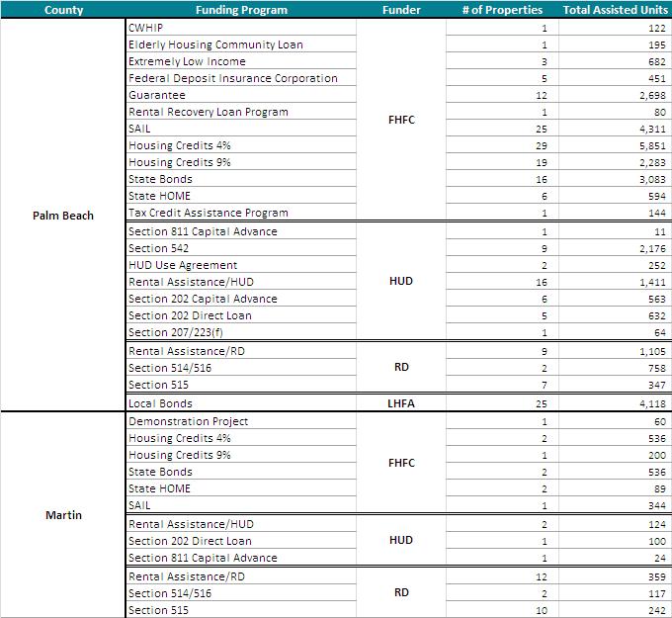
Task: Select Palm Beach Section 514/516 cell
Action: click(241, 368)
